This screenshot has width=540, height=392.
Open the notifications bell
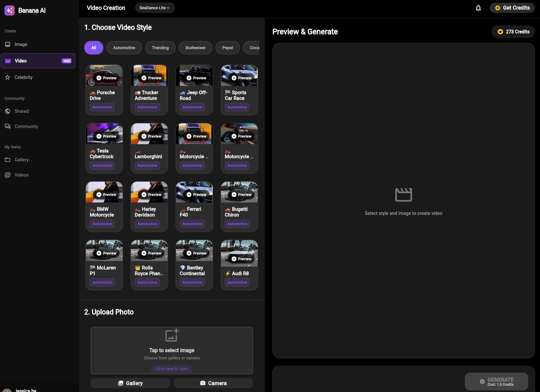pos(479,8)
